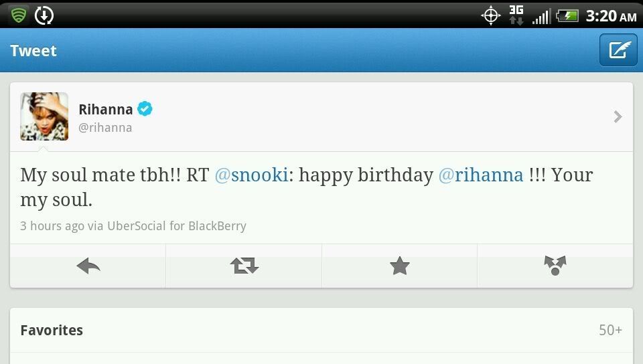Open the Favorites list row

321,330
